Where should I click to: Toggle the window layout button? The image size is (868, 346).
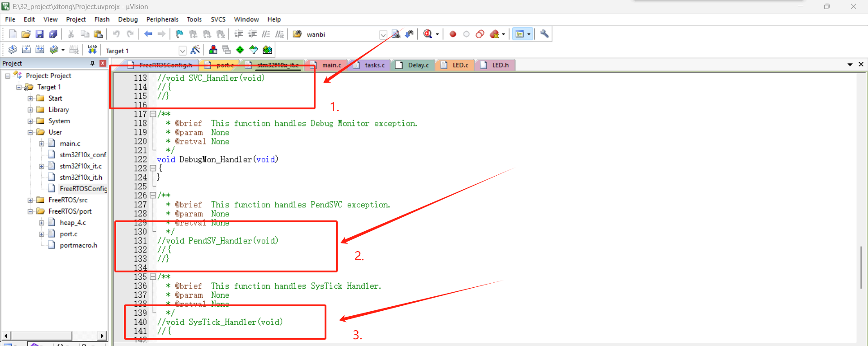pyautogui.click(x=519, y=34)
